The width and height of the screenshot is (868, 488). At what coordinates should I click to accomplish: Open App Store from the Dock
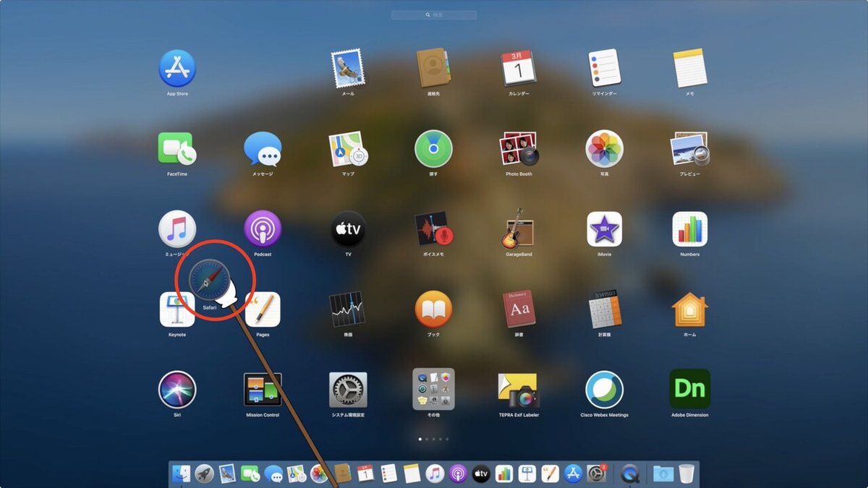click(x=573, y=474)
